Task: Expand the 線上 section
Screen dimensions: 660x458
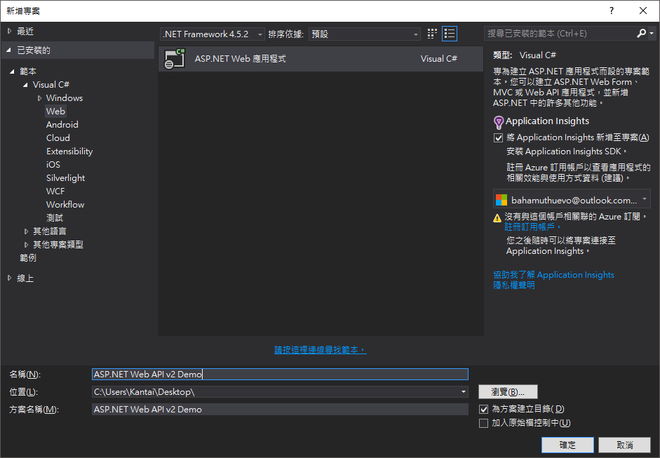Action: 9,278
